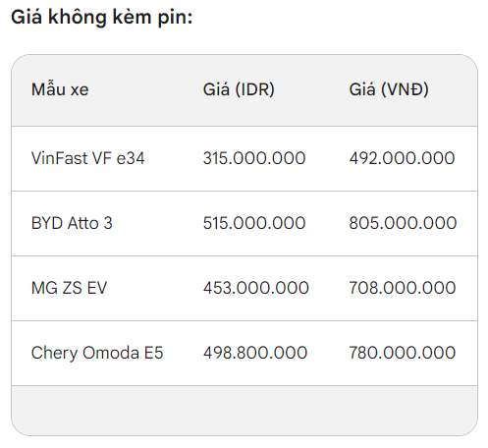This screenshot has width=488, height=448.
Task: Select the 'Giá (IDR)' column header
Action: pos(239,89)
